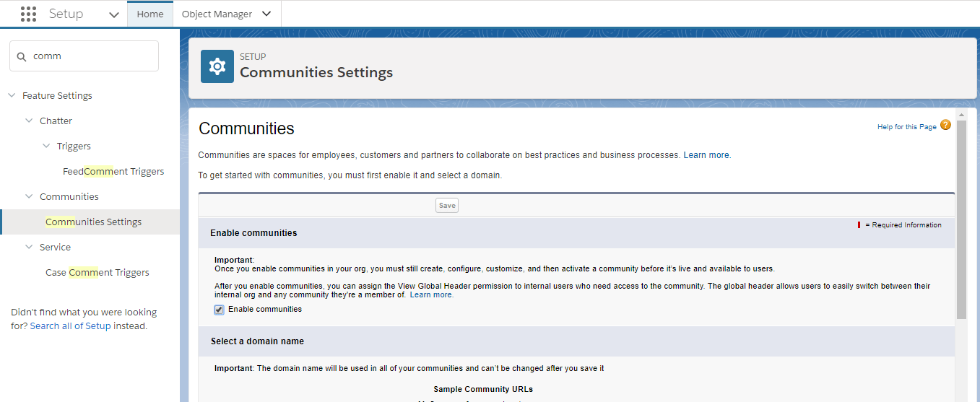This screenshot has width=980, height=402.
Task: Click the Setup app name label
Action: tap(66, 14)
